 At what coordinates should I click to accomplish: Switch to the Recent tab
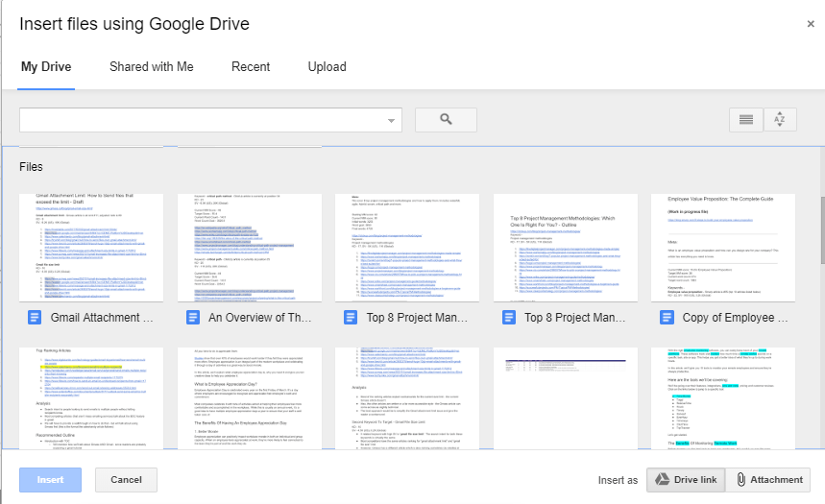(251, 67)
